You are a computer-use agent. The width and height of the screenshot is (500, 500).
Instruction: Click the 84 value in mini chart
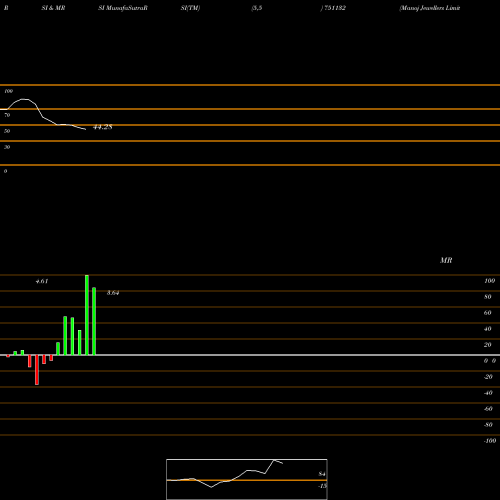click(322, 474)
